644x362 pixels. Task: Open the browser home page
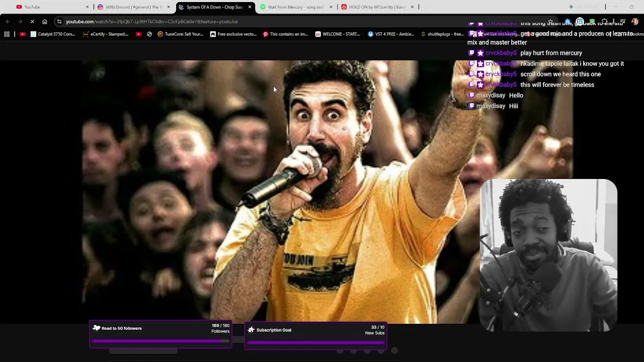coord(45,22)
